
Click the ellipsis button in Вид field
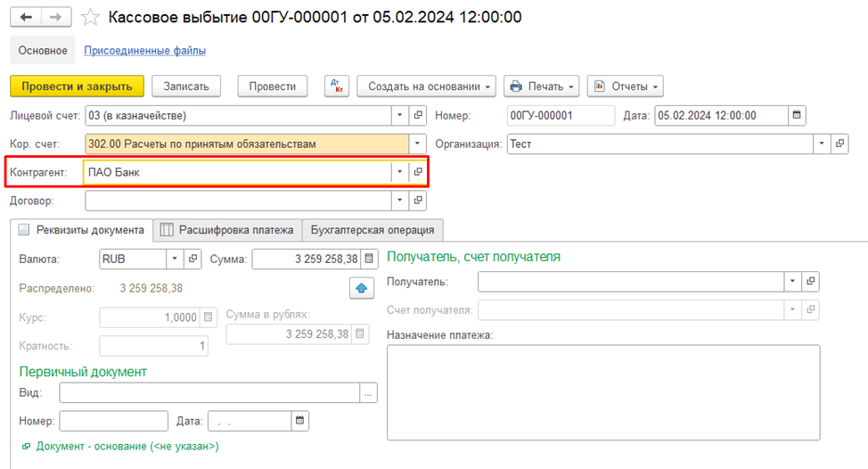(x=368, y=393)
